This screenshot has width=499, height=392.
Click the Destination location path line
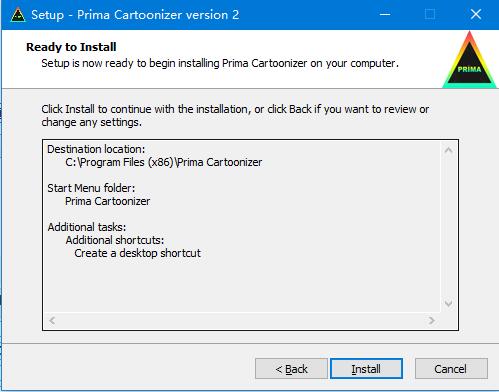click(x=164, y=162)
